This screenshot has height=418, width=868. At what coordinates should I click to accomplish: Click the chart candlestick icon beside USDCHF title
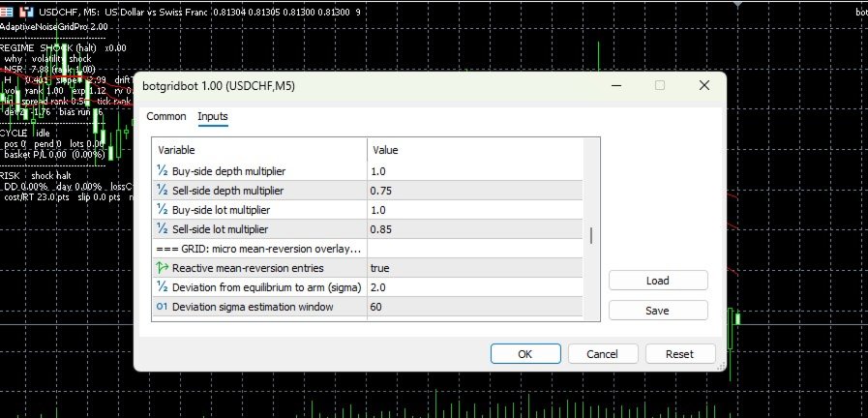click(26, 12)
